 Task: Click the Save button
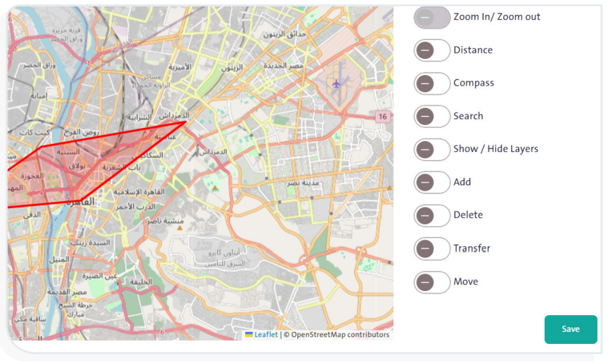[570, 329]
